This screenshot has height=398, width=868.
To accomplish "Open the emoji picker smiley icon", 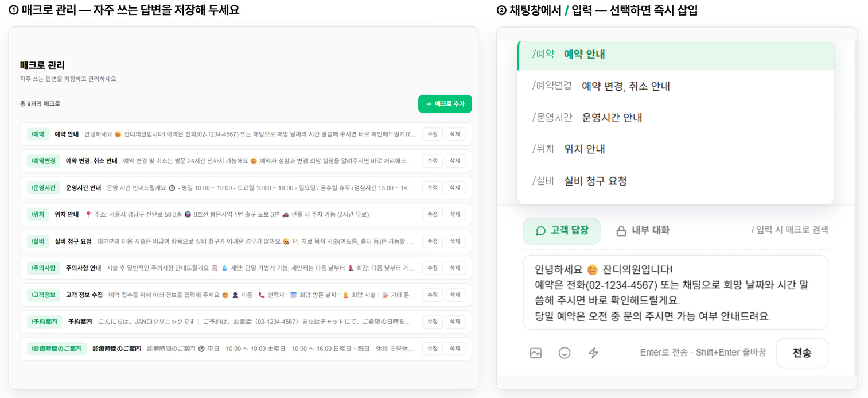I will [565, 353].
